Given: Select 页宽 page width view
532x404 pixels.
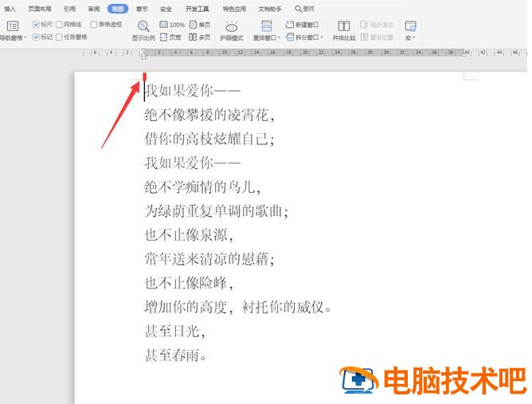Looking at the screenshot, I should pos(170,37).
